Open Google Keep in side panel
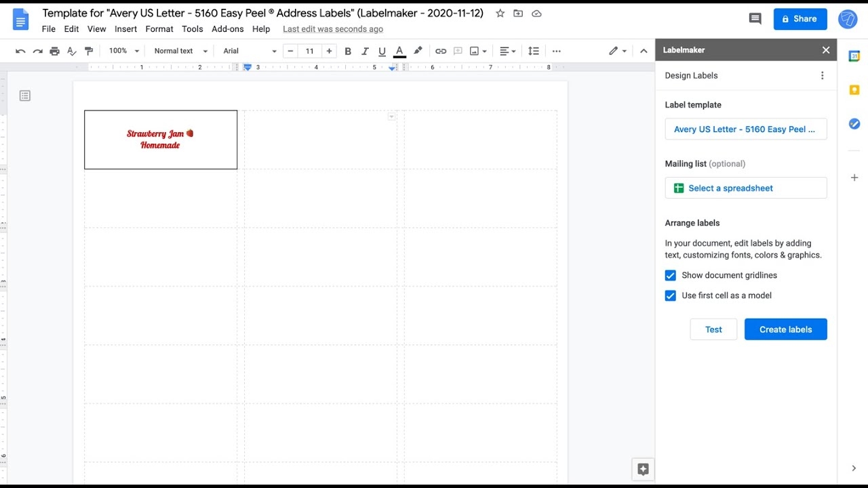The image size is (868, 488). point(854,90)
